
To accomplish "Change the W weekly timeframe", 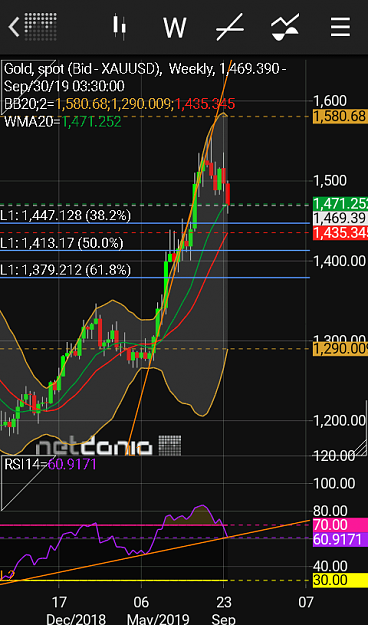I will tap(175, 28).
